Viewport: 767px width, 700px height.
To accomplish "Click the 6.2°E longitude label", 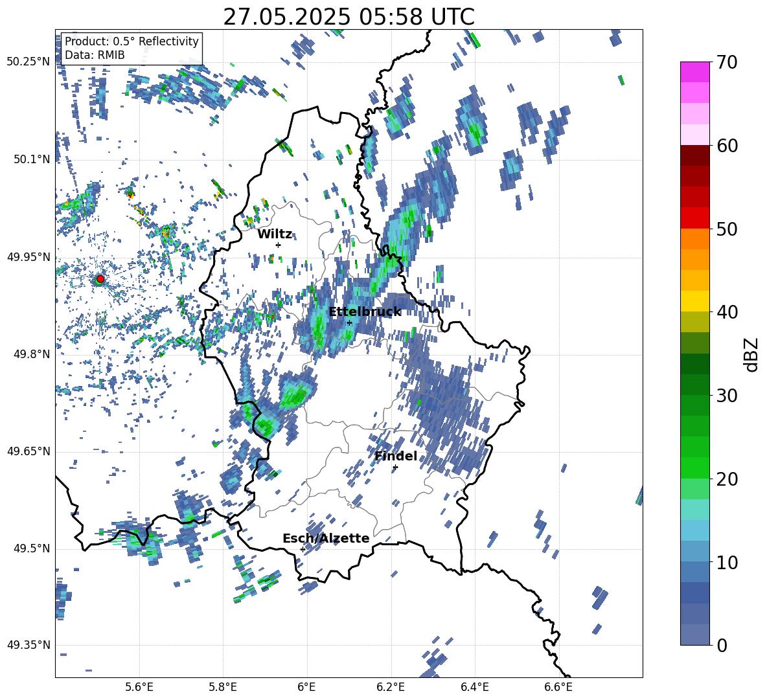I will pos(391,687).
